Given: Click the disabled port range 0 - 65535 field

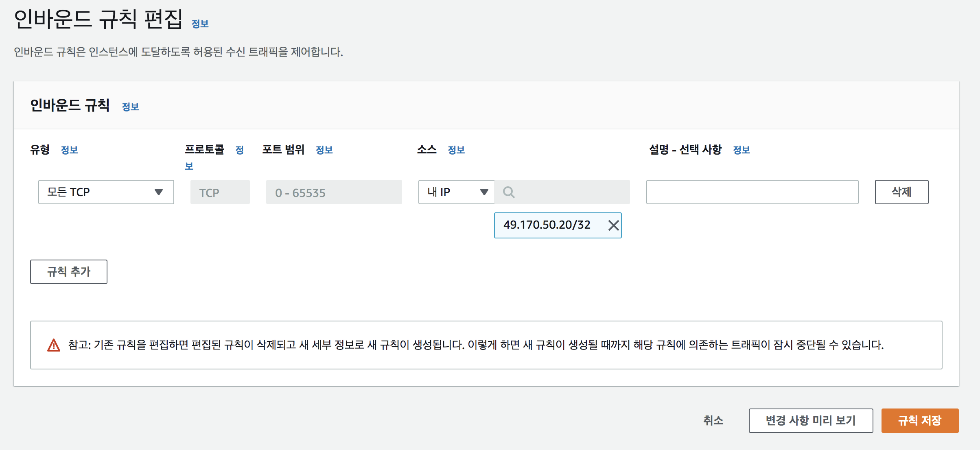Looking at the screenshot, I should [334, 192].
